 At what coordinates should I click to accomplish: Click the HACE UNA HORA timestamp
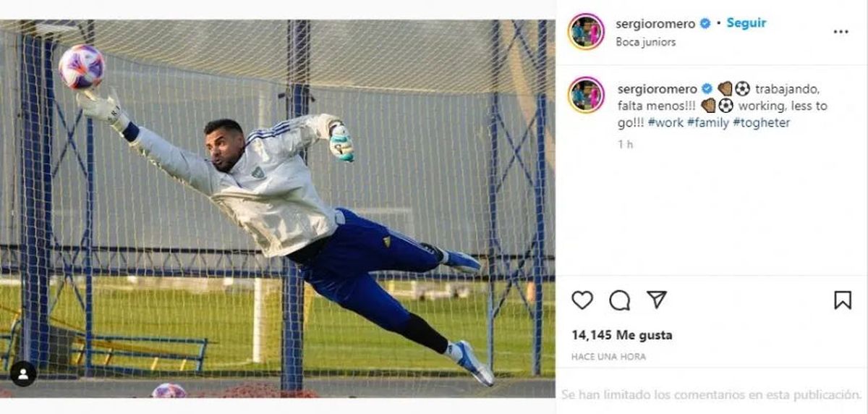[608, 357]
